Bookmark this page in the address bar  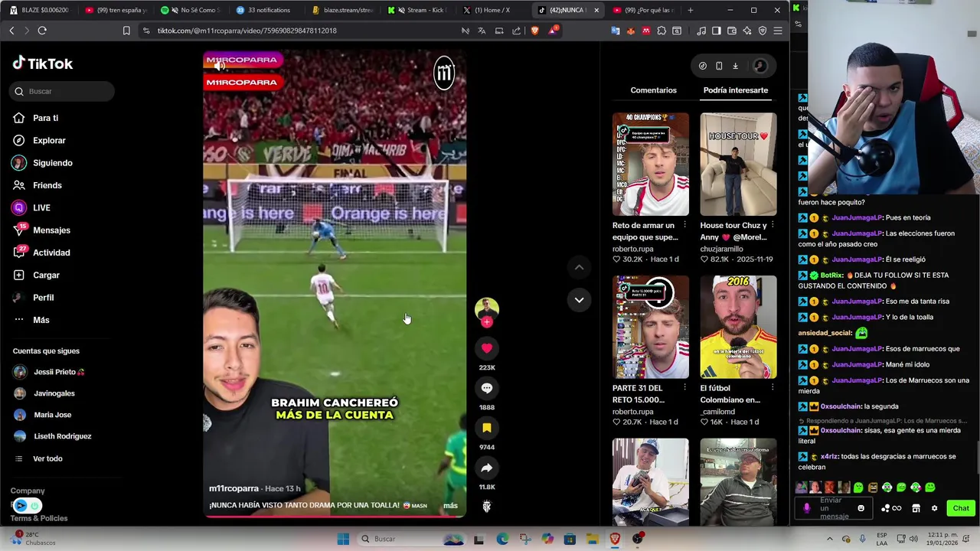point(126,31)
